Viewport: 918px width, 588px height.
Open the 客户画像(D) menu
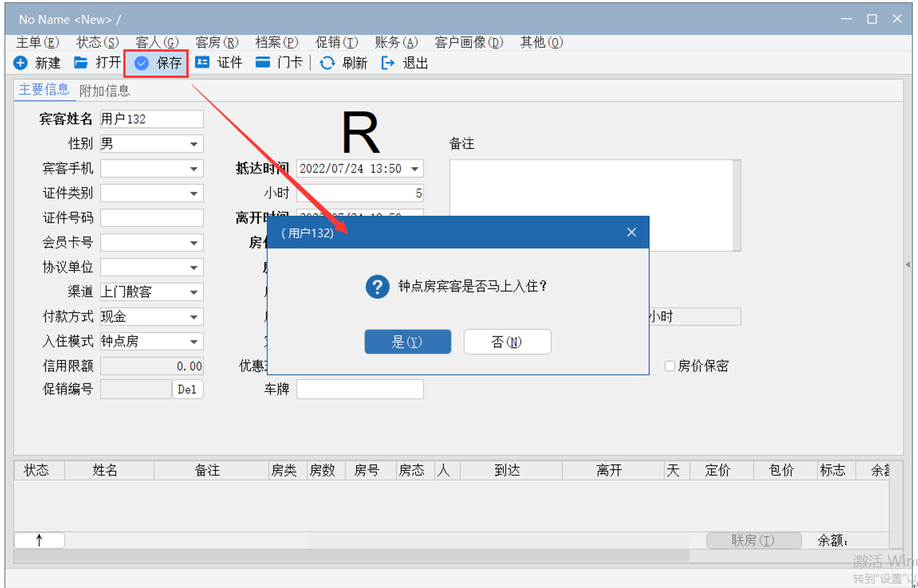[x=469, y=43]
